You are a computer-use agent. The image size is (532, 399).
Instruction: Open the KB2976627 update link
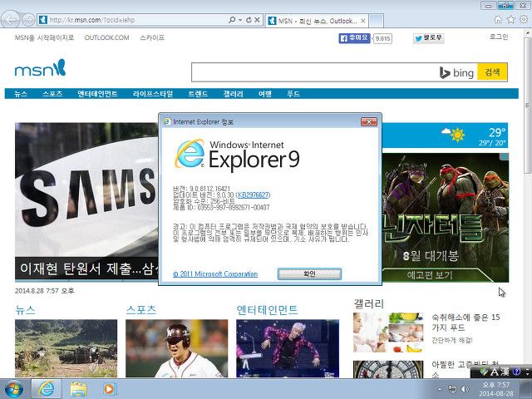253,195
